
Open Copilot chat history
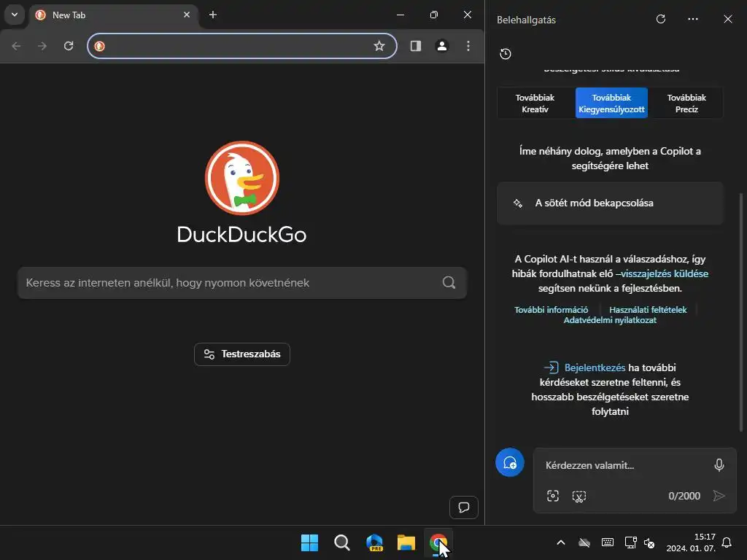(x=506, y=54)
